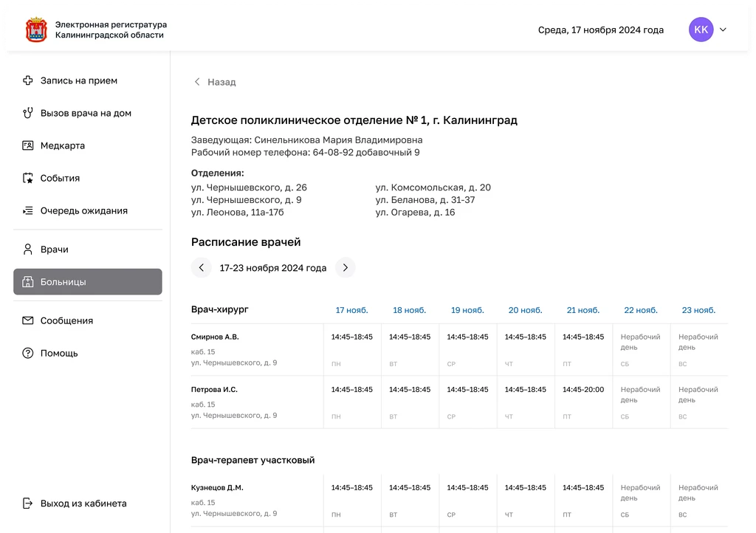This screenshot has width=756, height=533.
Task: Open the Помощь question mark icon
Action: 28,354
